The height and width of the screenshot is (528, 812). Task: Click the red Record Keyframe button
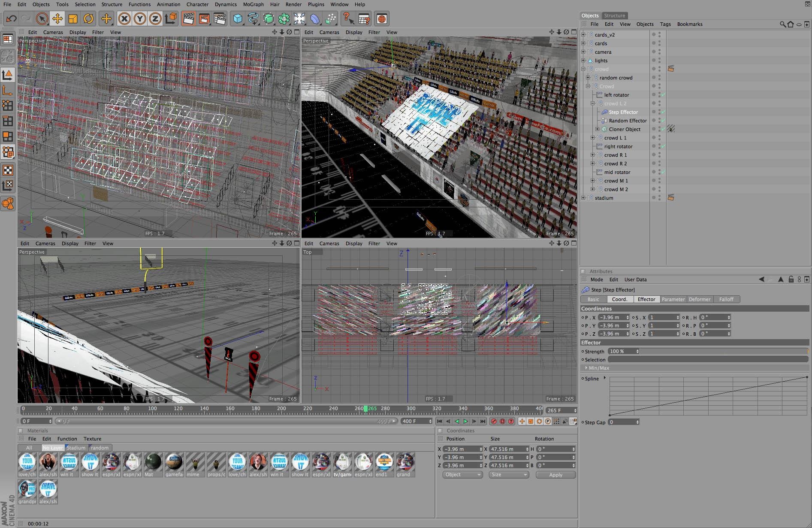click(494, 422)
